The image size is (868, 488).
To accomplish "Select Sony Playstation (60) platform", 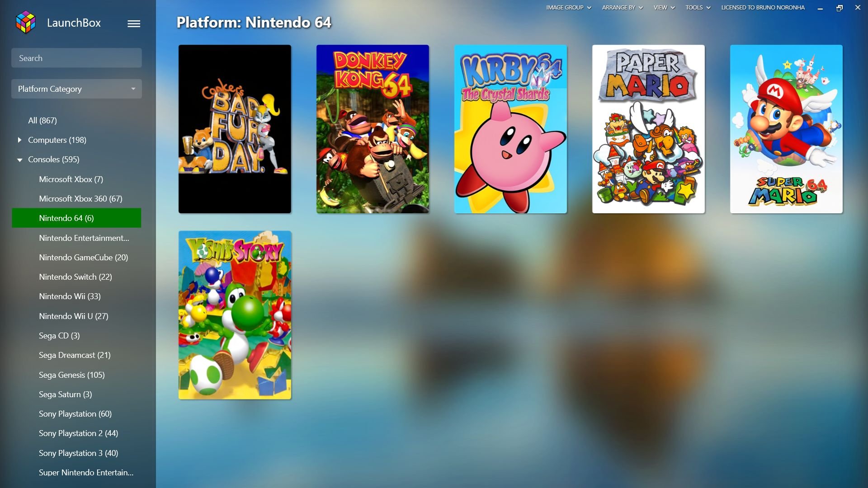I will (75, 414).
